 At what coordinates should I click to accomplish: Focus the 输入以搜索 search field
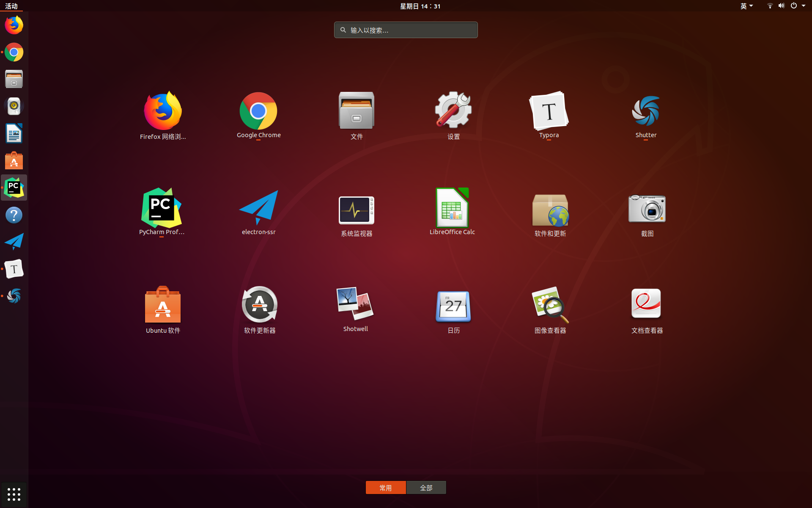pos(406,30)
